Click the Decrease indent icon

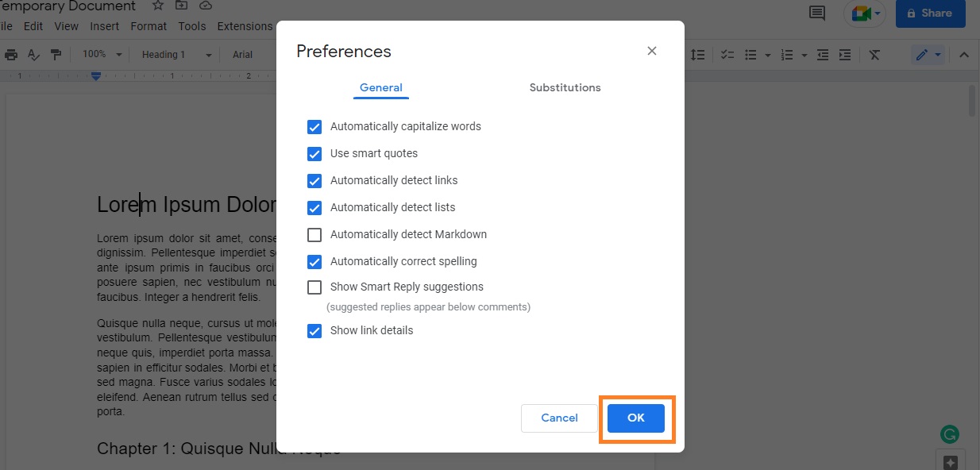(x=822, y=54)
